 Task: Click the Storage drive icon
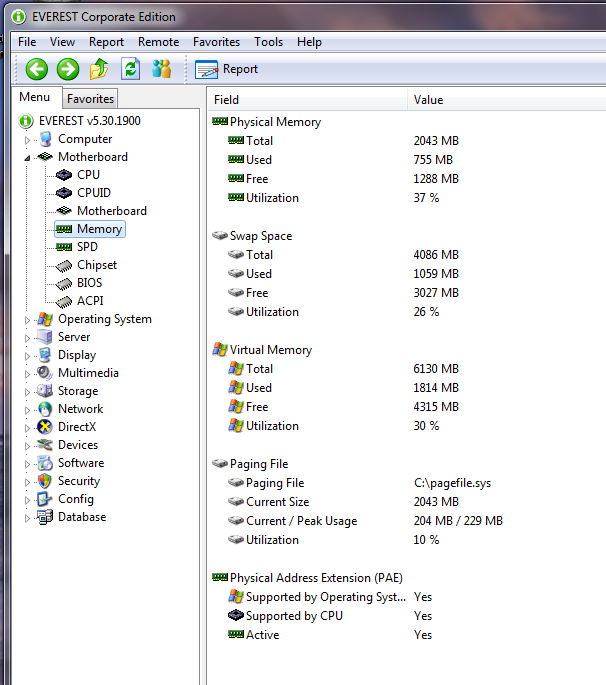click(x=45, y=391)
